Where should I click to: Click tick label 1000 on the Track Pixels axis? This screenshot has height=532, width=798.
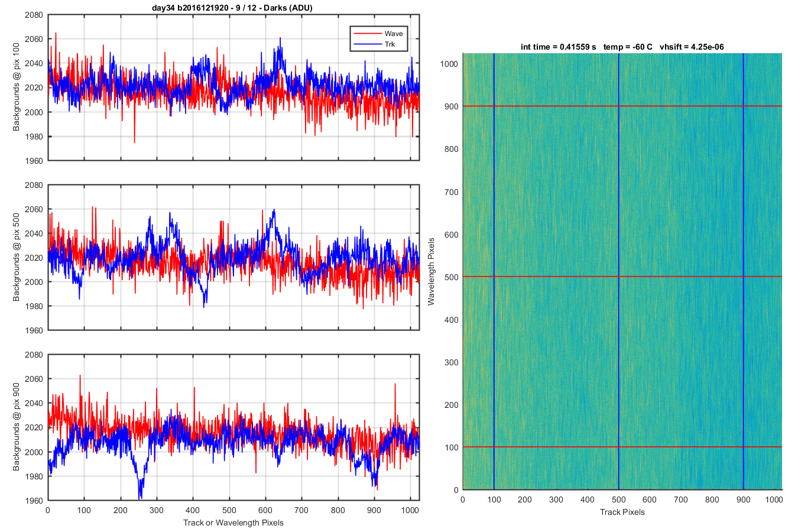[774, 499]
